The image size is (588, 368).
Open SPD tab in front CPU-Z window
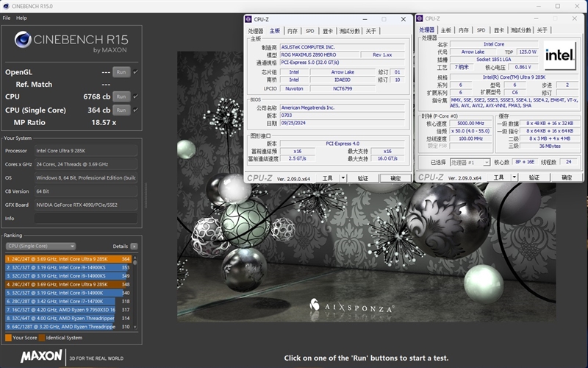[x=309, y=31]
